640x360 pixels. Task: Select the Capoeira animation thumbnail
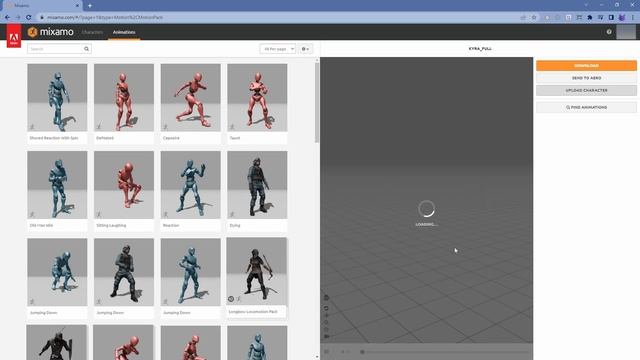pyautogui.click(x=191, y=98)
